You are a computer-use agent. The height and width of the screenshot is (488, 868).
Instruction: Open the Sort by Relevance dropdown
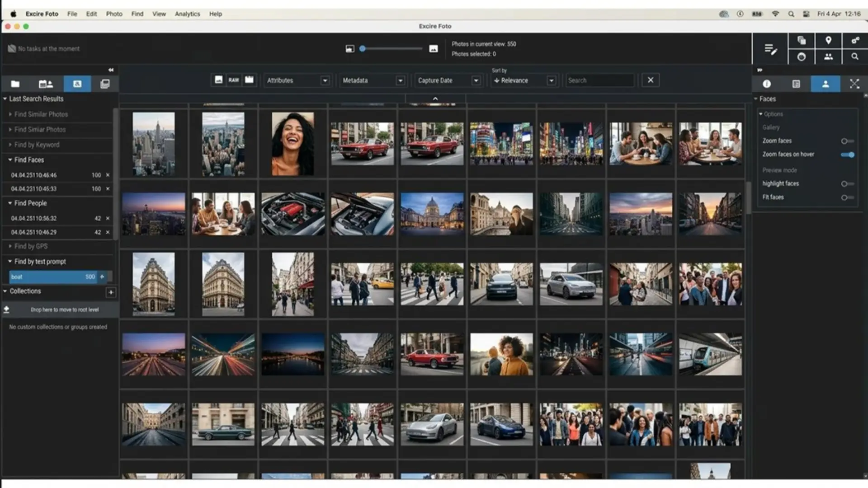click(524, 80)
